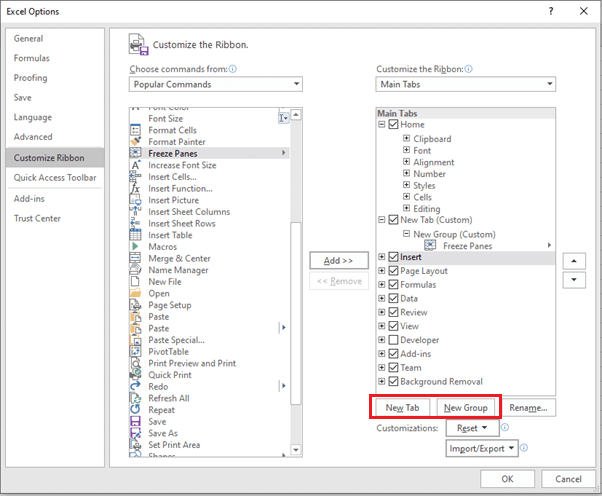602x496 pixels.
Task: Click the Format Cells command icon
Action: pos(135,130)
